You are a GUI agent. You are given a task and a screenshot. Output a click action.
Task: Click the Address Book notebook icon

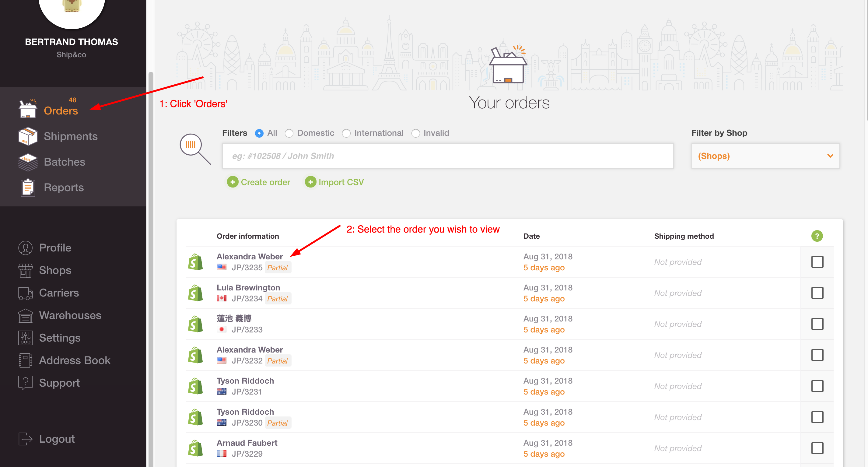coord(25,360)
